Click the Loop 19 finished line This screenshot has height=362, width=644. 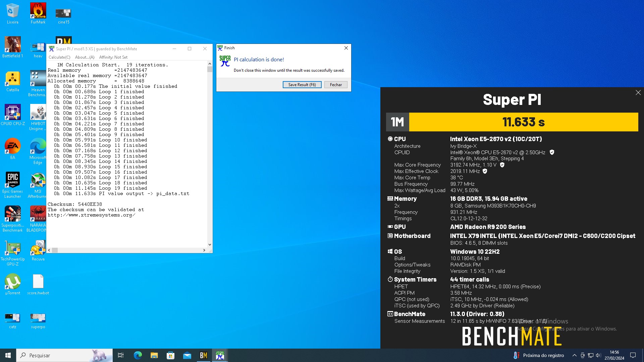click(x=101, y=188)
